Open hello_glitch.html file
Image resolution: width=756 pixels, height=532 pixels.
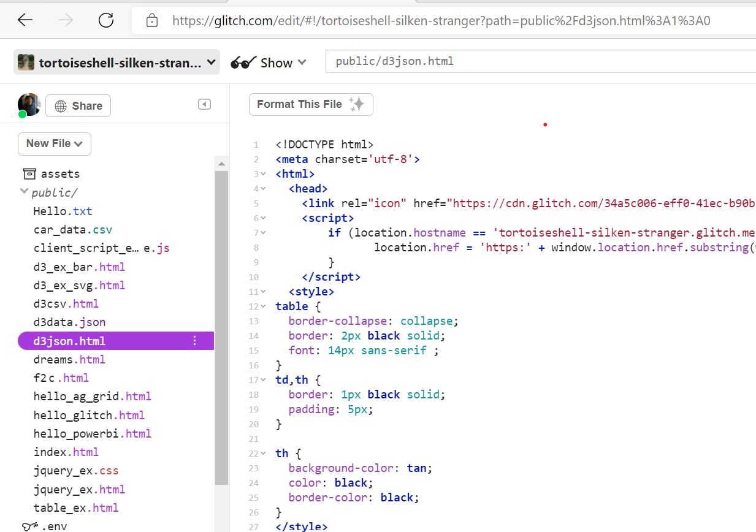(x=89, y=415)
